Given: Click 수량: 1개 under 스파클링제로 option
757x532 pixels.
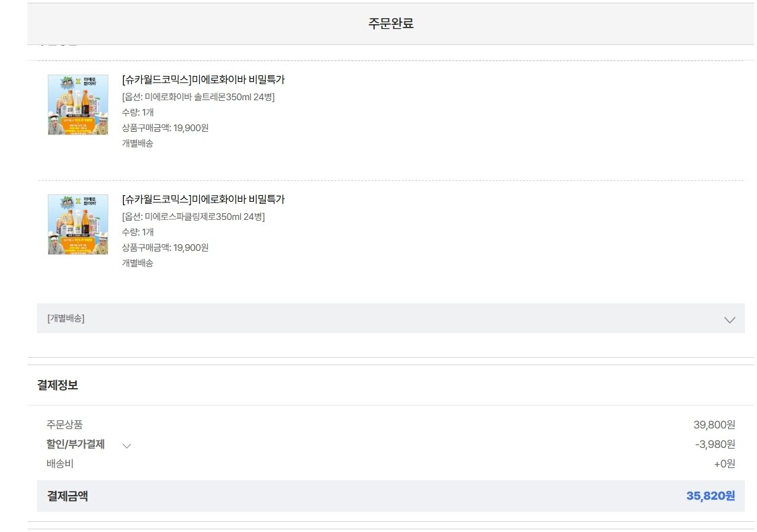Looking at the screenshot, I should coord(137,232).
